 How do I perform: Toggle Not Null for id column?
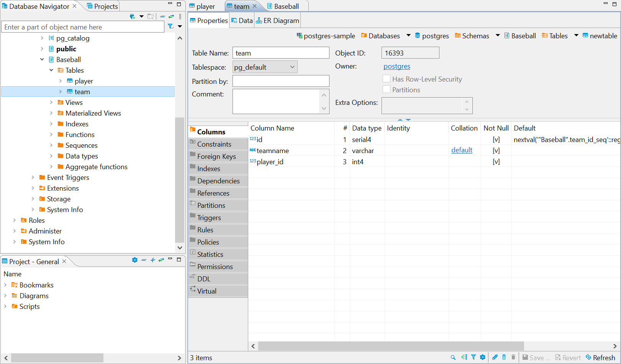[496, 139]
